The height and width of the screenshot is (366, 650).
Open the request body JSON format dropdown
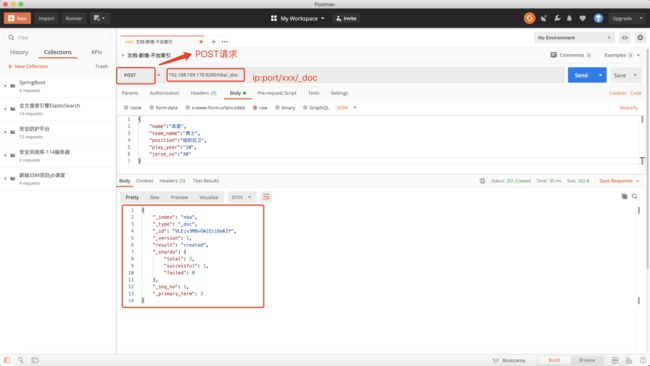347,107
